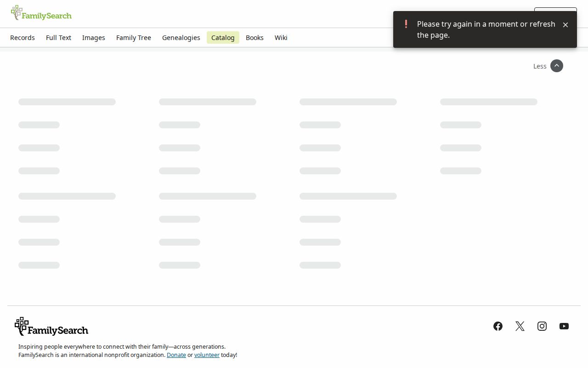Screen dimensions: 588x368
Task: Open FamilySearch X (Twitter) icon
Action: 520,326
